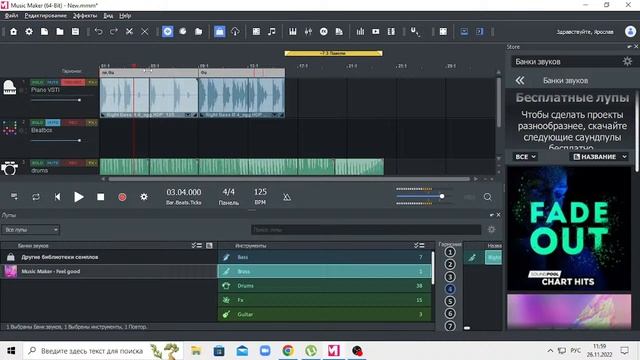Toggle loop playback mode button
This screenshot has width=640, height=360.
[x=36, y=197]
